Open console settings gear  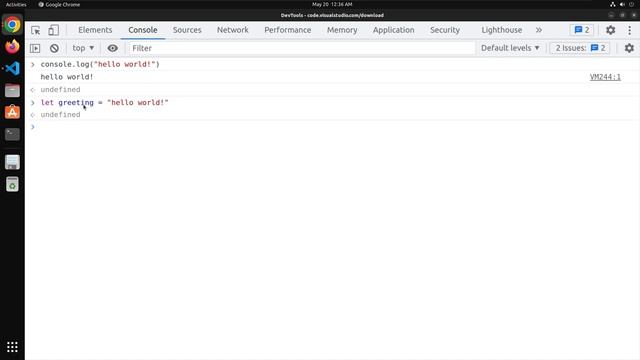click(x=629, y=48)
